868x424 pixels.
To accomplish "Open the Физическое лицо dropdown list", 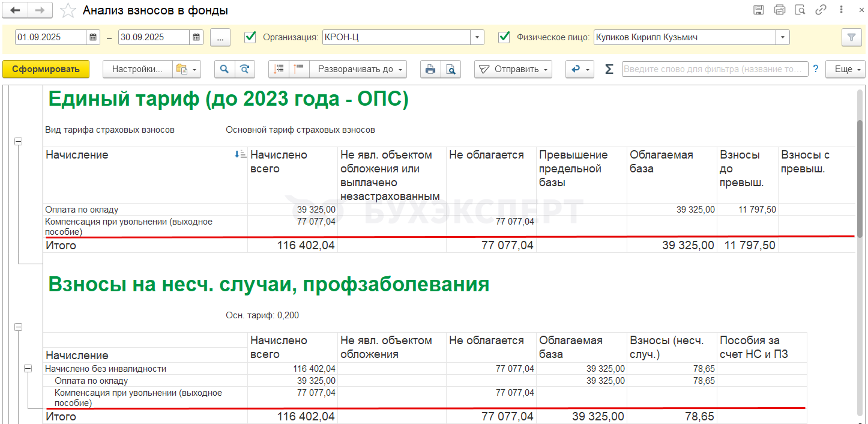I will coord(783,37).
